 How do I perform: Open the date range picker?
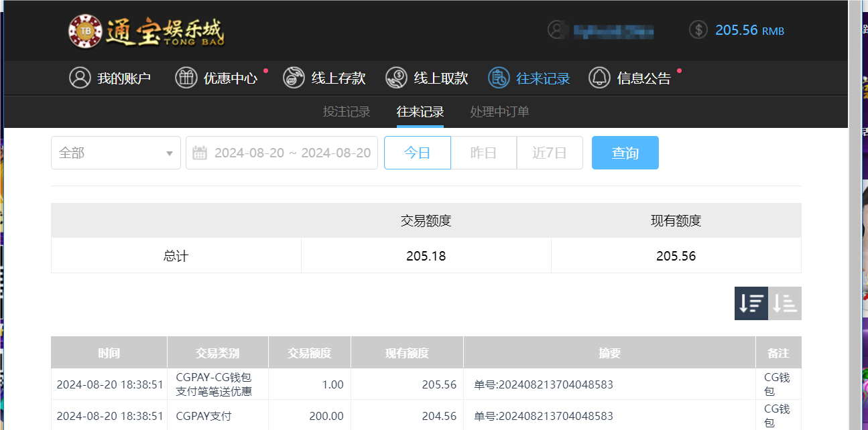tap(282, 153)
